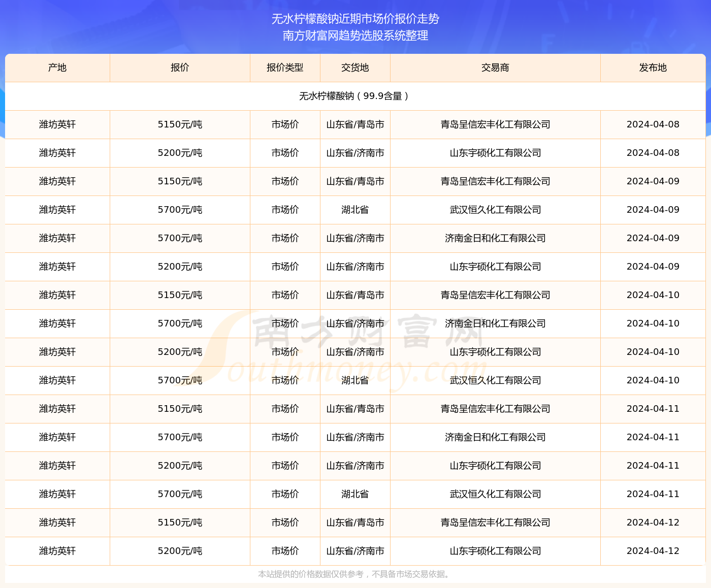This screenshot has width=711, height=588.
Task: Click 5150元/吨 price in the 2024-04-11 青岛呈信宏丰 row
Action: click(x=180, y=409)
